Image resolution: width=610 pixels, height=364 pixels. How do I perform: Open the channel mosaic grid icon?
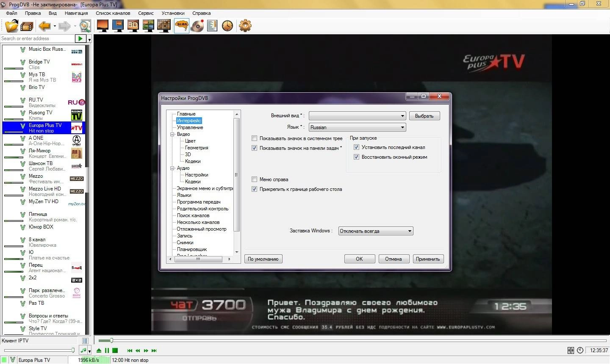pos(164,26)
